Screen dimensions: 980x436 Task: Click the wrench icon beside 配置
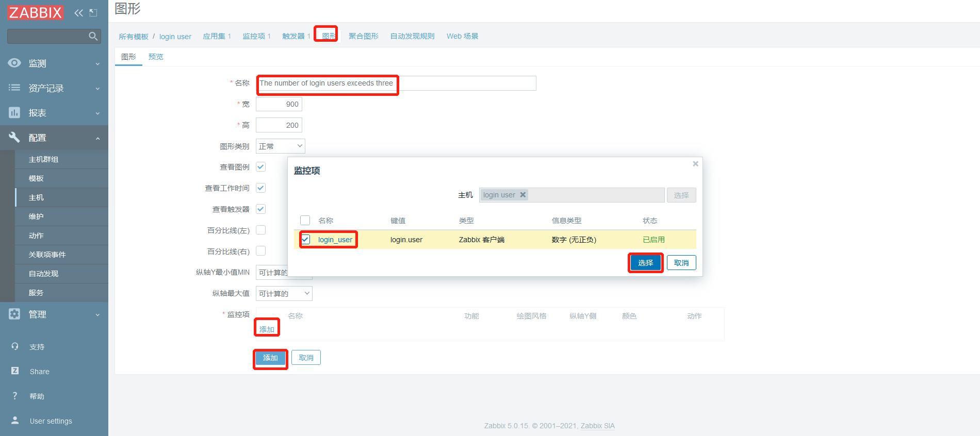tap(14, 137)
